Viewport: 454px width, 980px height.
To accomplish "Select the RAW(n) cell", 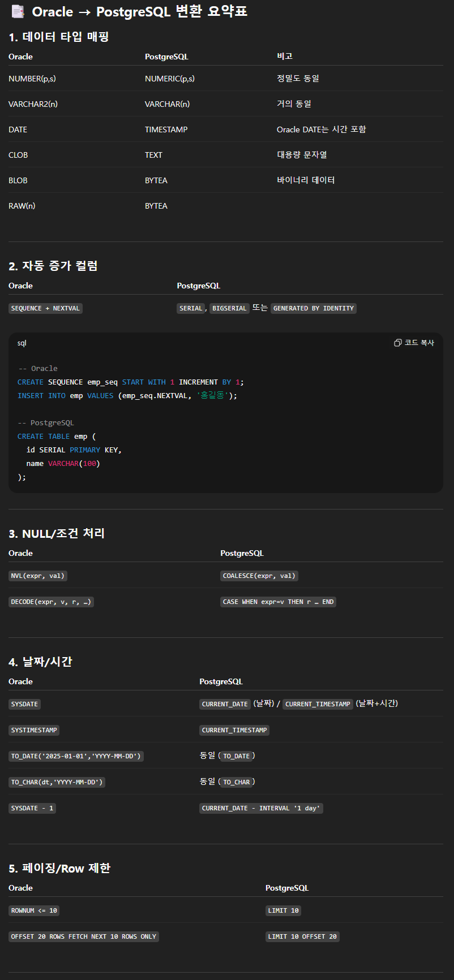I will click(22, 206).
